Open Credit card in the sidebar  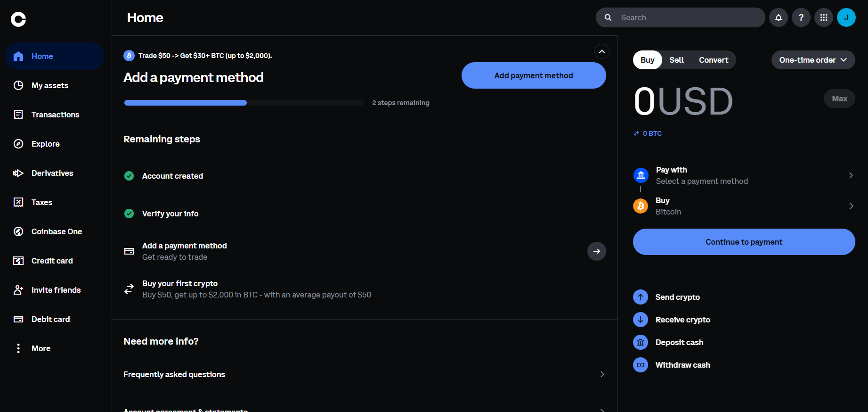click(x=55, y=261)
